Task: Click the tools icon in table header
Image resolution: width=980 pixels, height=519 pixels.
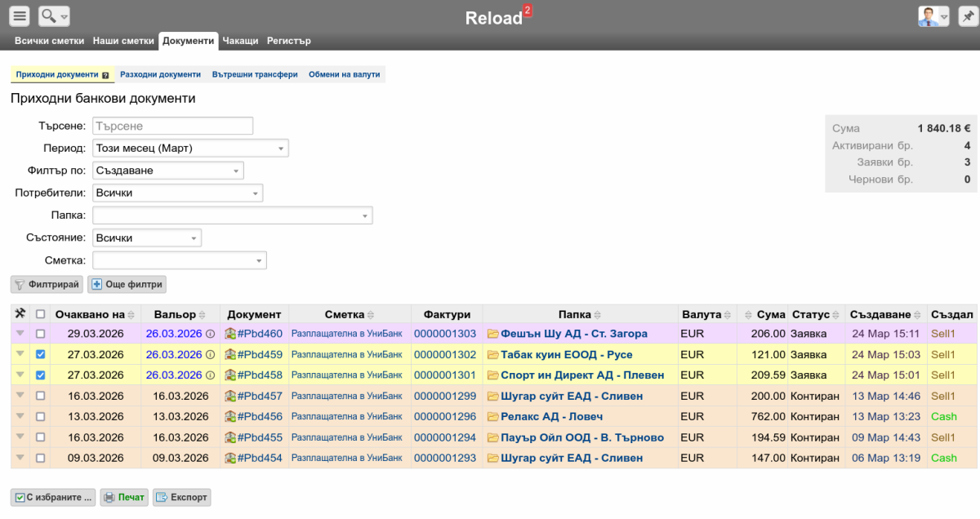Action: coord(21,314)
